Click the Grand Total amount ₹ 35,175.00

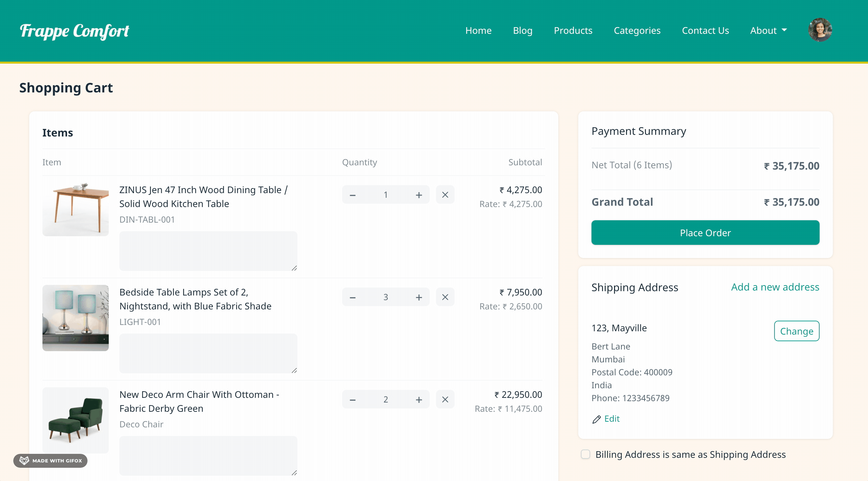pyautogui.click(x=791, y=202)
